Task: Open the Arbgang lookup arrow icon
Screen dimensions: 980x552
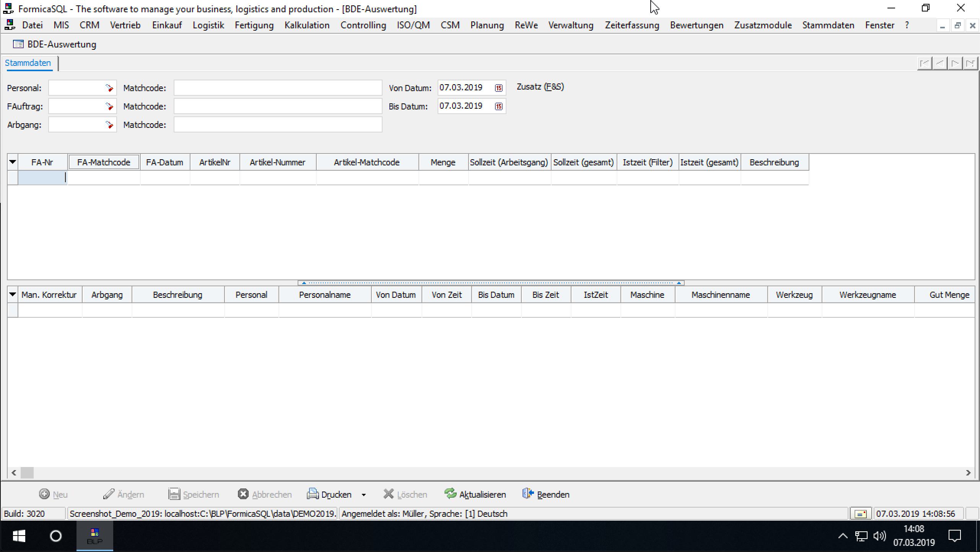Action: (109, 125)
